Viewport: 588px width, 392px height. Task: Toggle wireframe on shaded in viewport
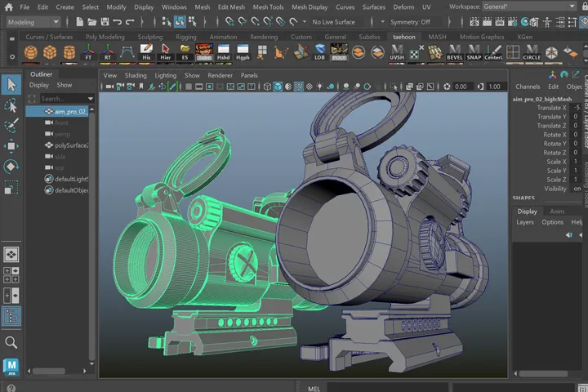(x=299, y=87)
